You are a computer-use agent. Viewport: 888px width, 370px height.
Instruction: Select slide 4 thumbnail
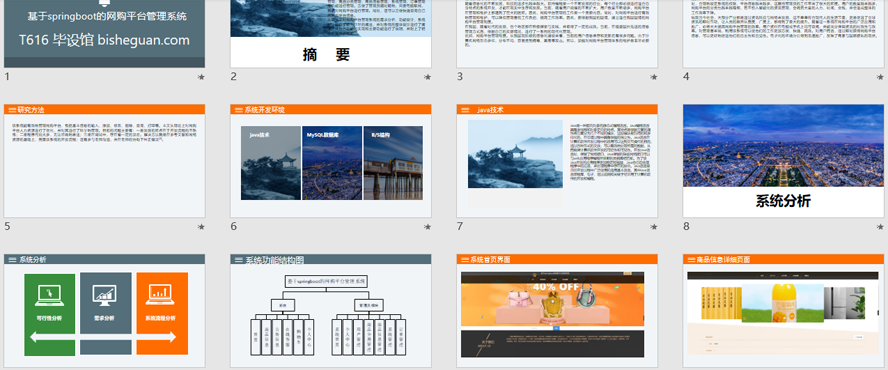[785, 33]
